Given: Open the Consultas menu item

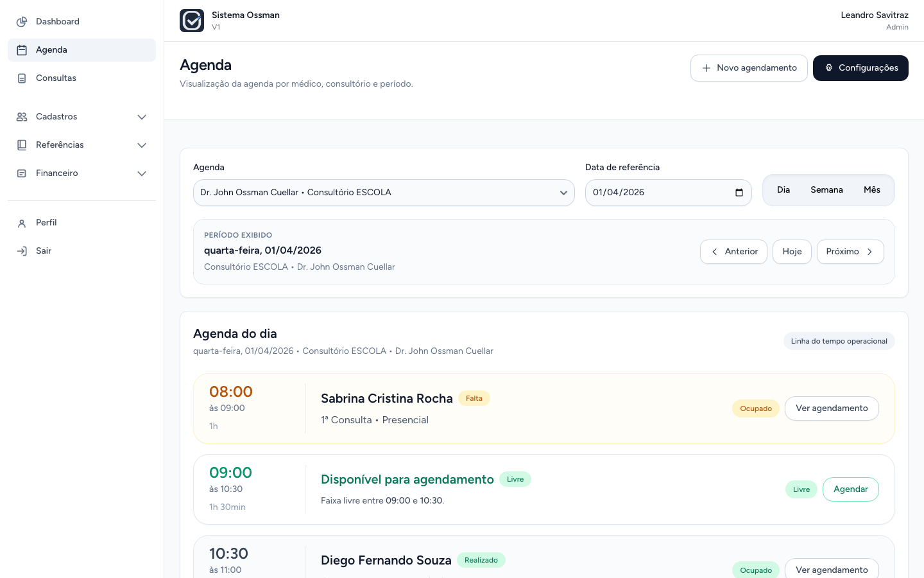Looking at the screenshot, I should tap(81, 78).
